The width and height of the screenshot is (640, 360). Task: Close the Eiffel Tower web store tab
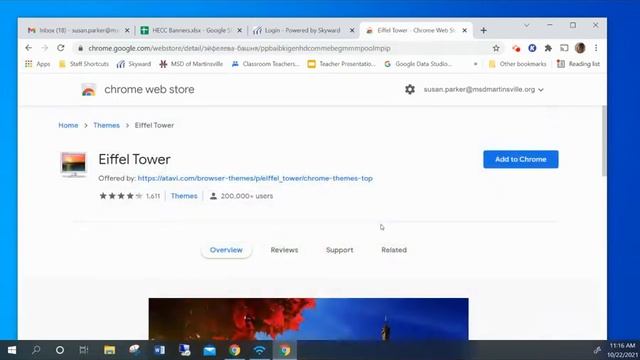(464, 30)
